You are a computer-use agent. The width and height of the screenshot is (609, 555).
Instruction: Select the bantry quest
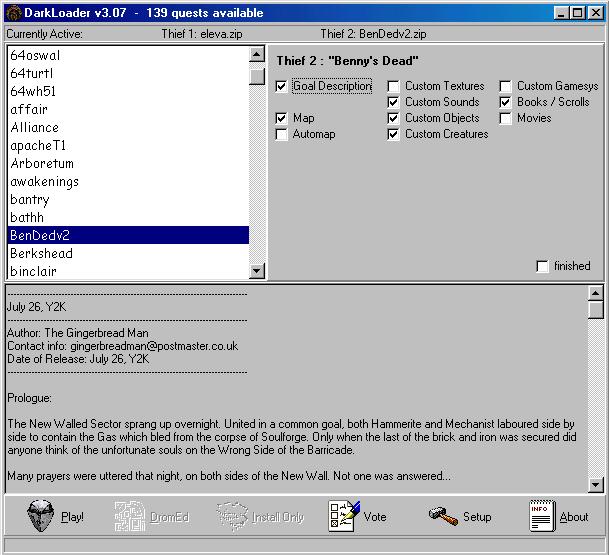point(128,200)
